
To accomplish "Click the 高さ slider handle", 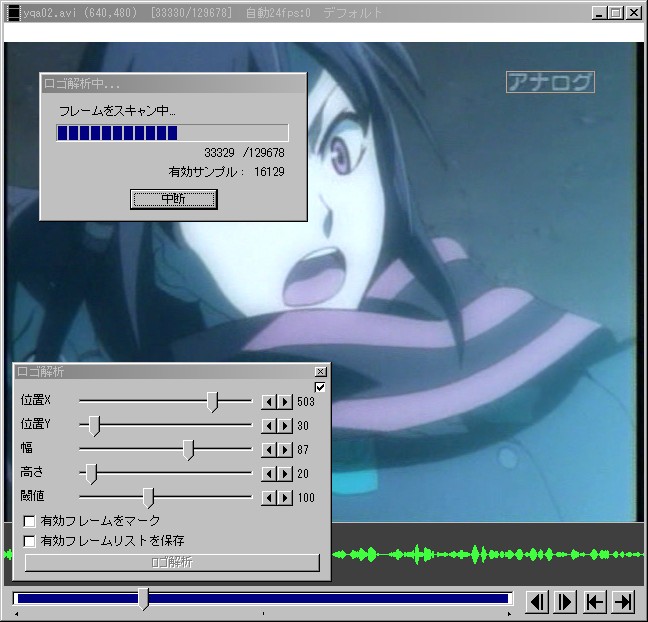I will click(91, 474).
